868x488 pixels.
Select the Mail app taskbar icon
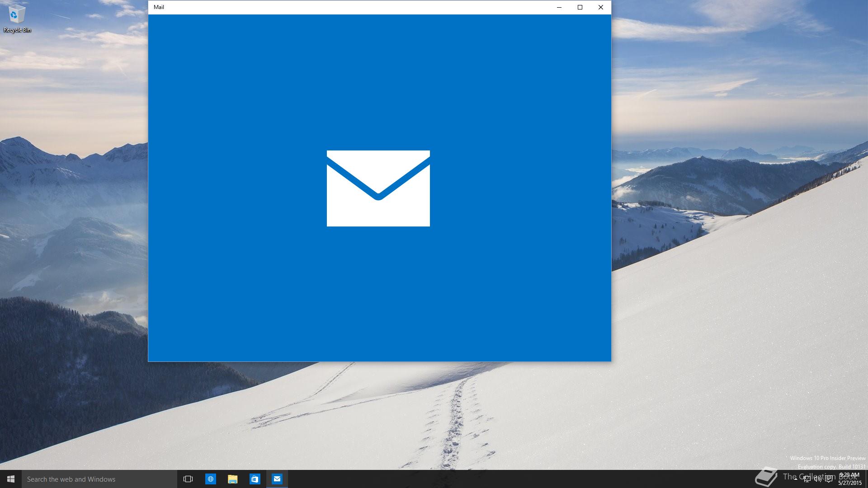(277, 479)
